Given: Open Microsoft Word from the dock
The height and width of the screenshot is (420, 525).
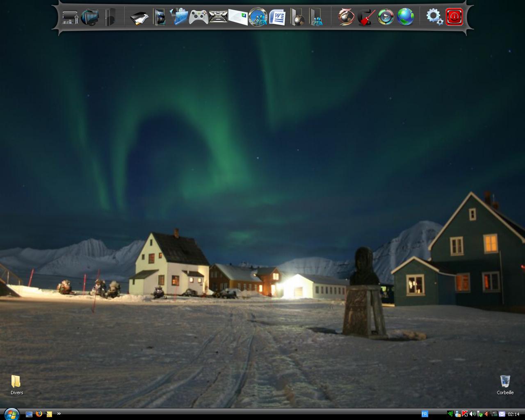Looking at the screenshot, I should (x=278, y=18).
